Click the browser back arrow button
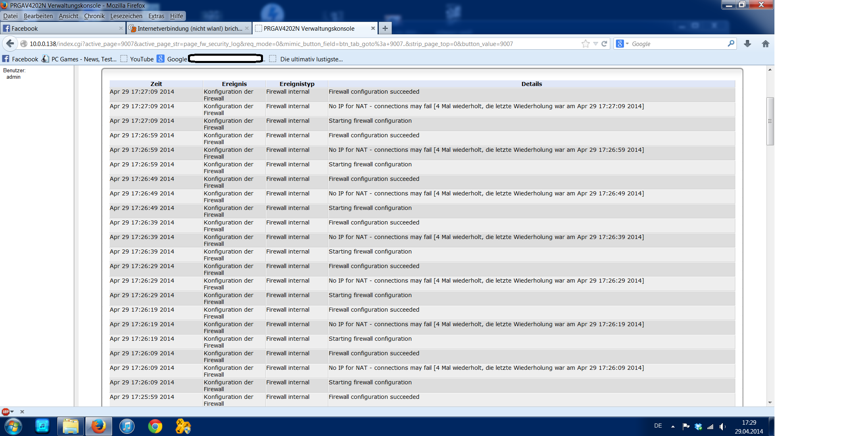 pyautogui.click(x=10, y=44)
